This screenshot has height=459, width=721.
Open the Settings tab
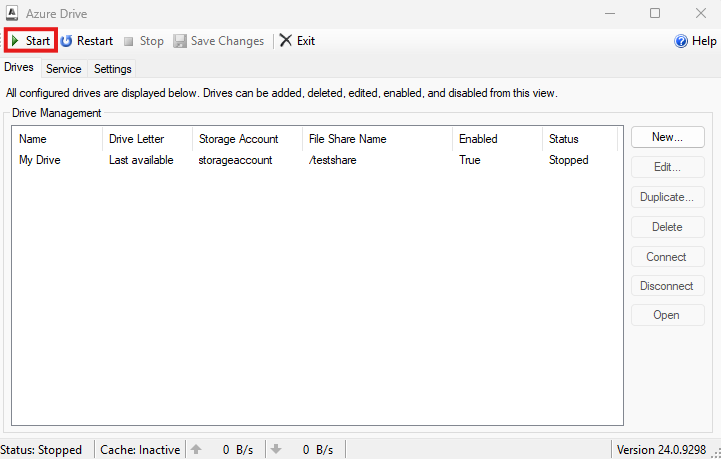click(113, 69)
